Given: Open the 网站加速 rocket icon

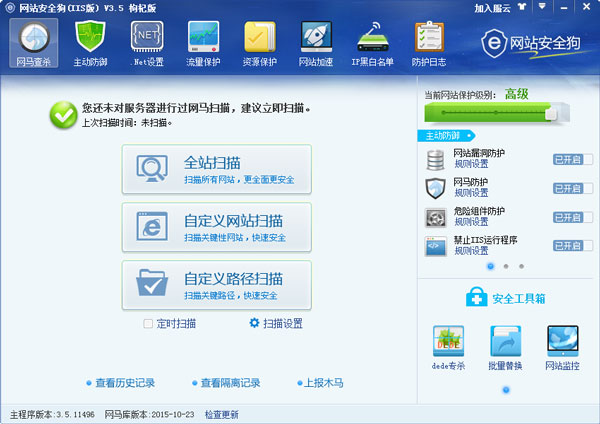Looking at the screenshot, I should tap(316, 37).
